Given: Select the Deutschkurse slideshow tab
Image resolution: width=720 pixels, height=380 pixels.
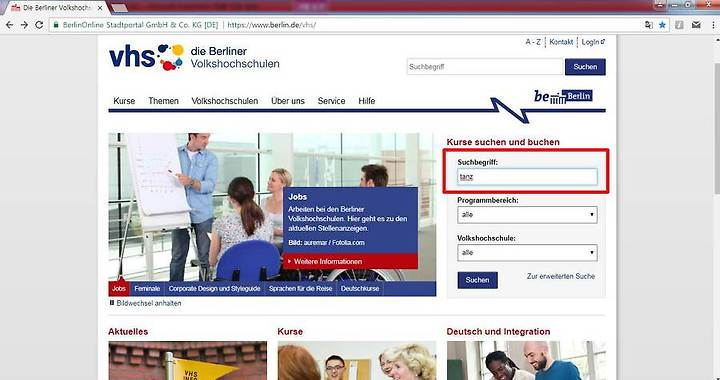Looking at the screenshot, I should click(x=360, y=289).
